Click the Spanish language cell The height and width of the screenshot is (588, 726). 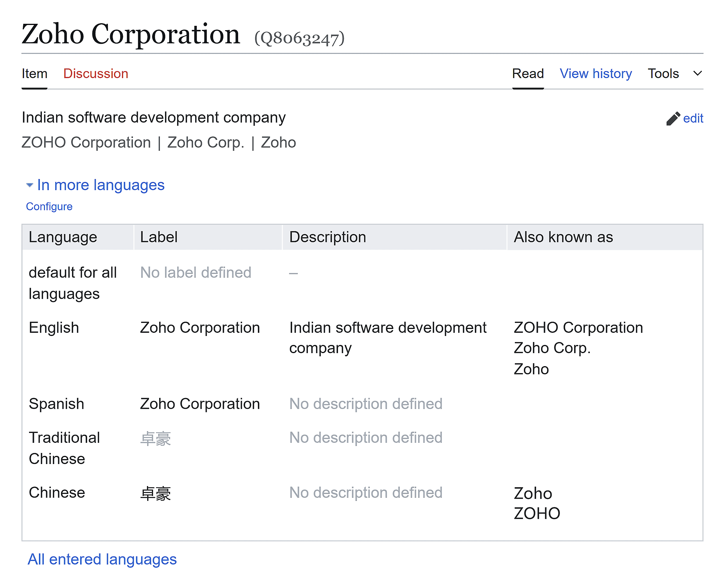coord(57,404)
